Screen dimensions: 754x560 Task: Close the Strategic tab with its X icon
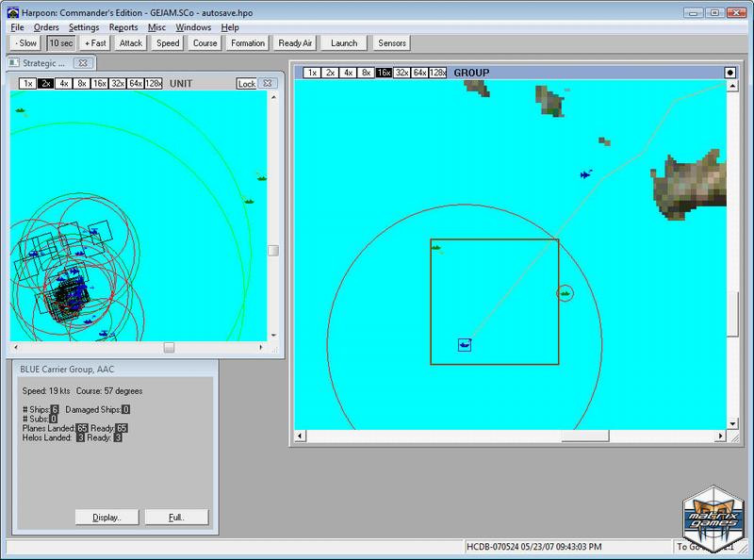tap(83, 63)
